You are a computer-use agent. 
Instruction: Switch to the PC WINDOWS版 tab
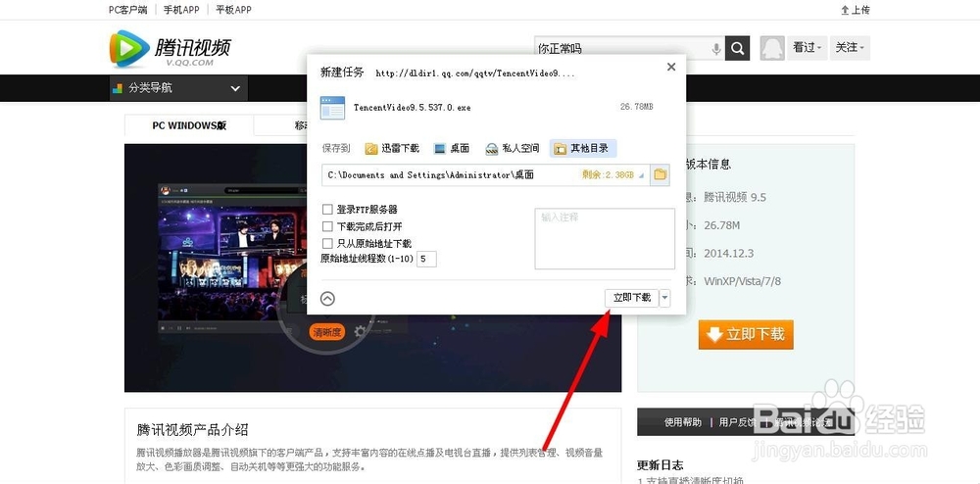coord(189,125)
